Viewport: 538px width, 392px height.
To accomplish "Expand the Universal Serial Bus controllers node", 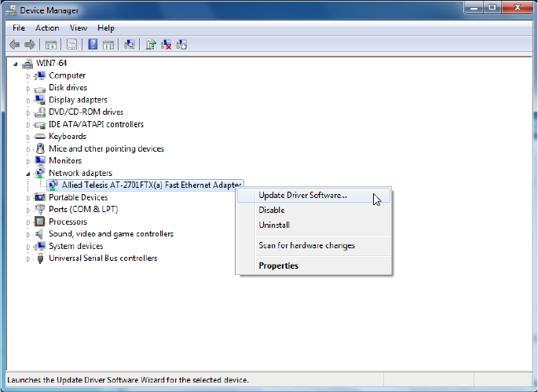I will (28, 258).
